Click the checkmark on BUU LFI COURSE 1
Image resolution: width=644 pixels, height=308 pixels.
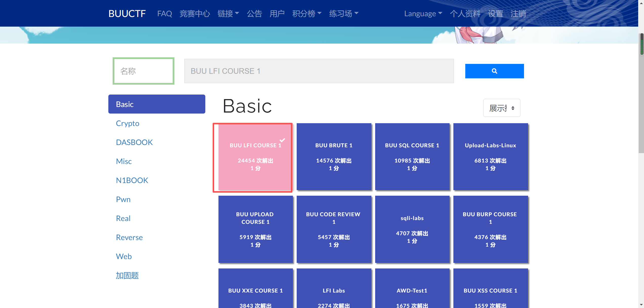[282, 140]
